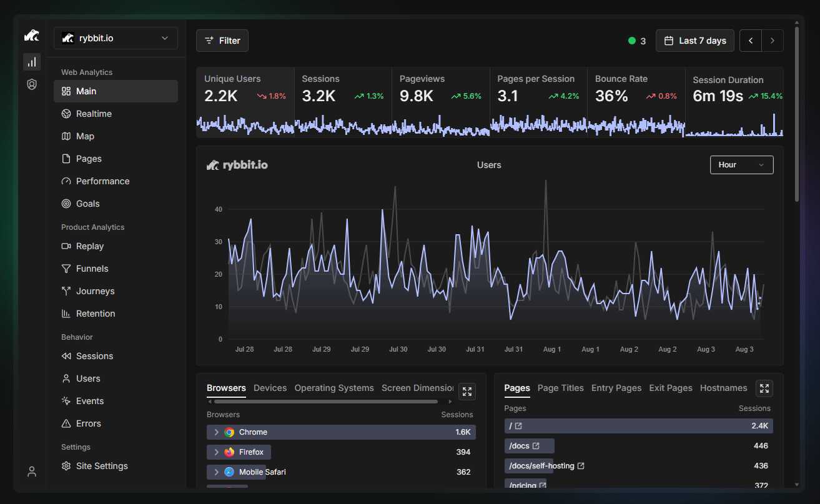The height and width of the screenshot is (504, 820).
Task: Click the horizontal scrollbar under browser tabs
Action: pos(325,402)
